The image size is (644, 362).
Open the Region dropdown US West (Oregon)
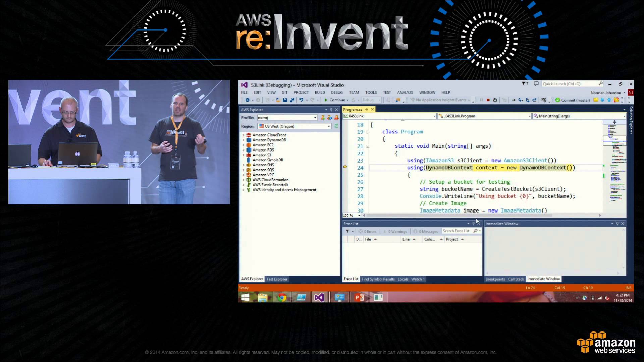click(294, 126)
